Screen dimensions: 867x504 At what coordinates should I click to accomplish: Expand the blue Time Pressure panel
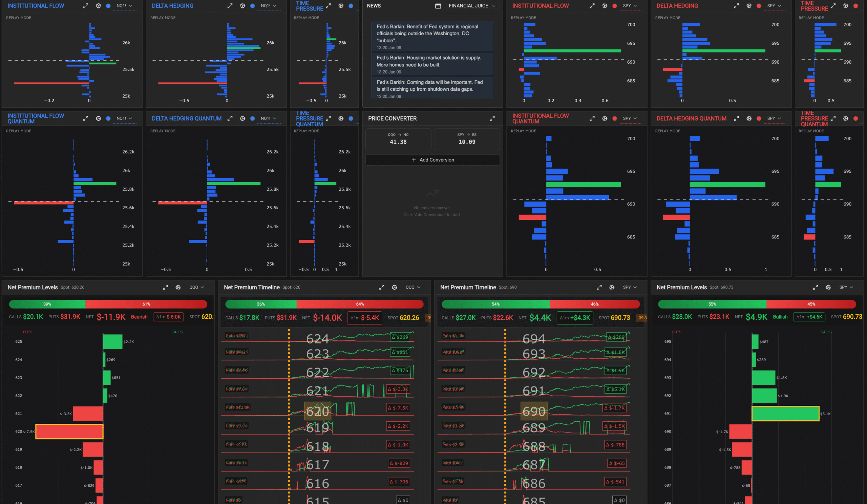click(328, 6)
